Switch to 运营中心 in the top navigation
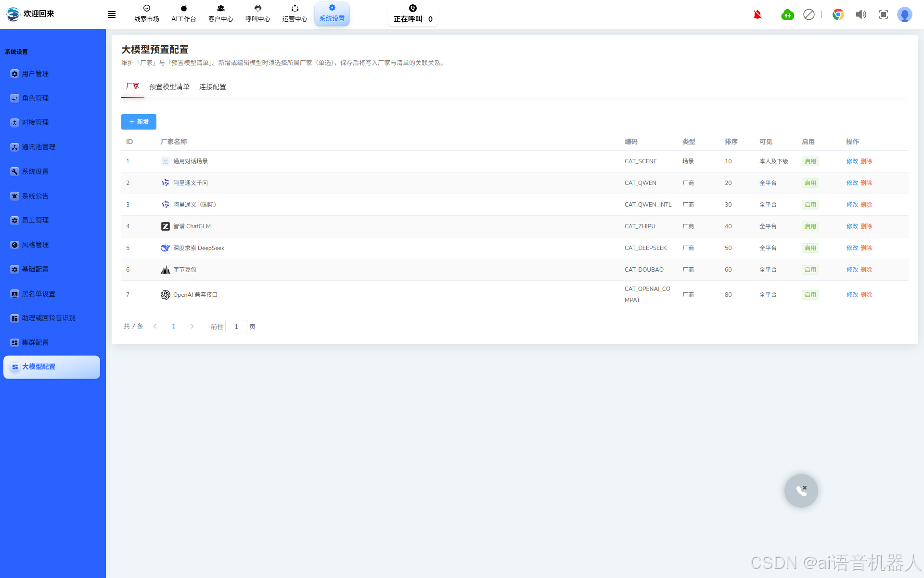924x578 pixels. (x=295, y=13)
